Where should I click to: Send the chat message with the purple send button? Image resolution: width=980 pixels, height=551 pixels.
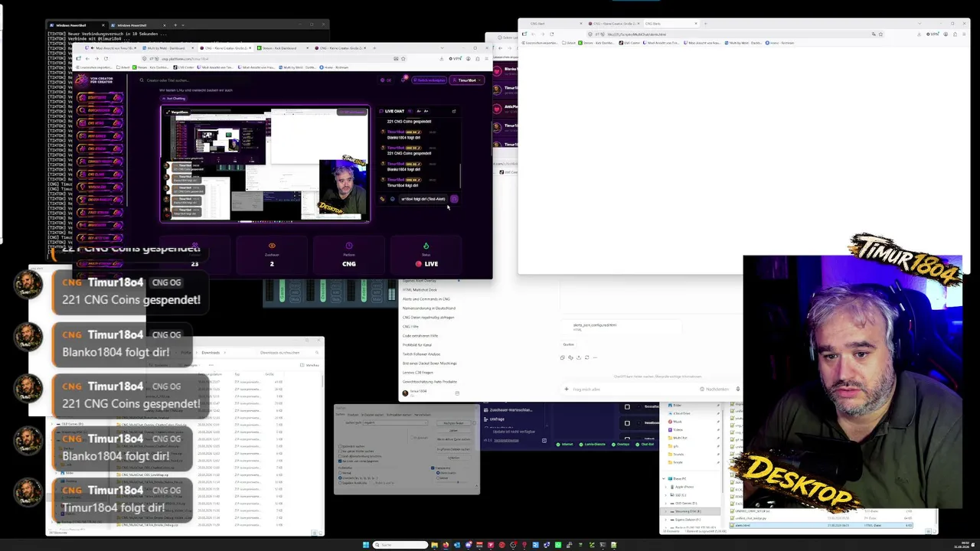click(x=454, y=199)
